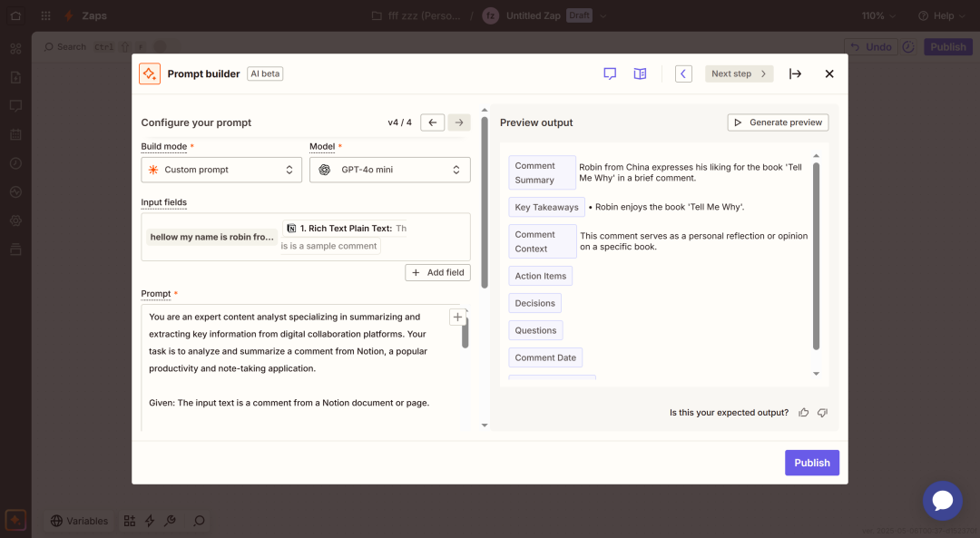Viewport: 980px width, 538px height.
Task: Click the fz user avatar
Action: pyautogui.click(x=491, y=15)
